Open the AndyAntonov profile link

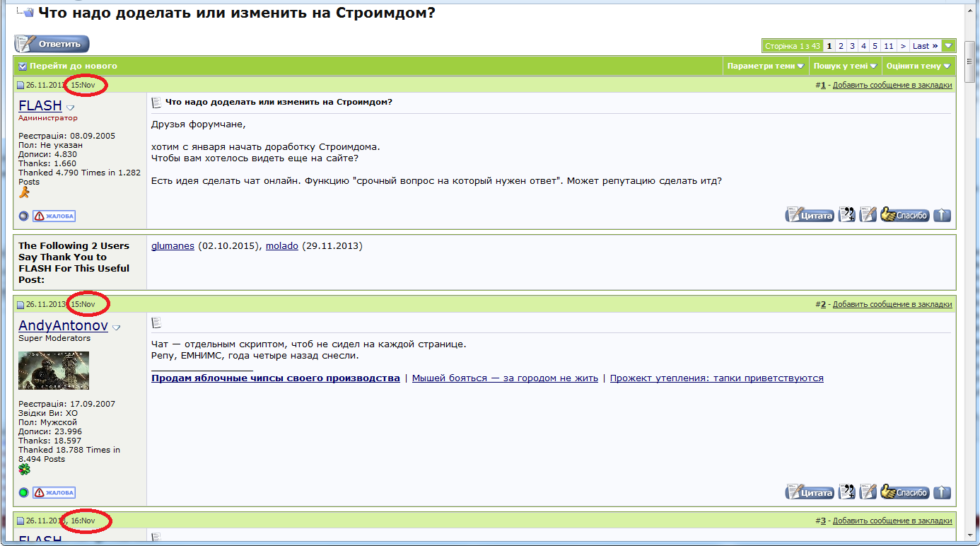(x=63, y=326)
